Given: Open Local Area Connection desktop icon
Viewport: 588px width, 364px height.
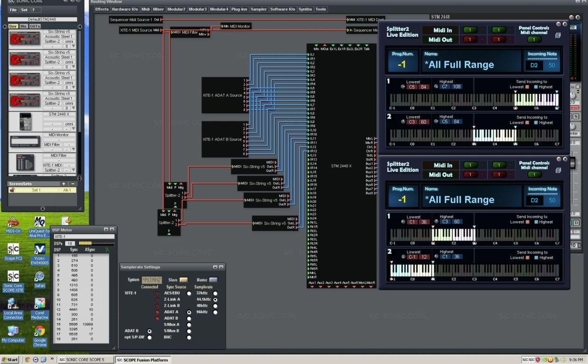Looking at the screenshot, I should point(13,308).
